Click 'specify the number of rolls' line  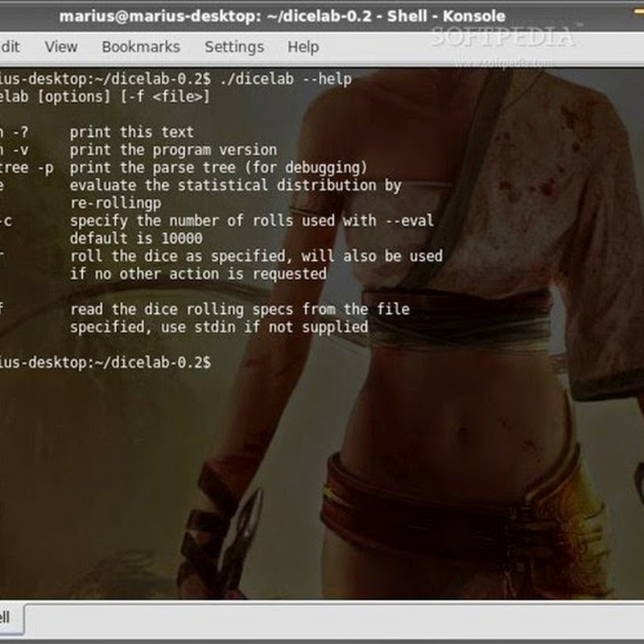point(251,221)
